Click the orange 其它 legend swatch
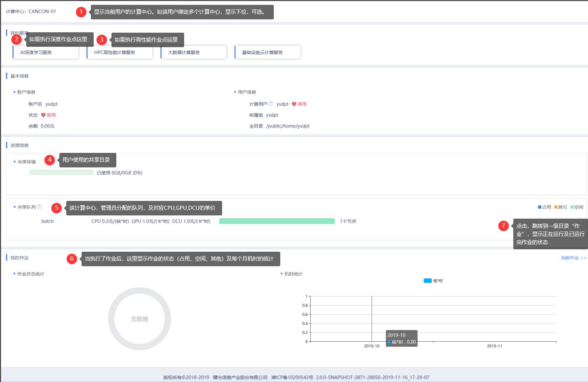 point(556,207)
